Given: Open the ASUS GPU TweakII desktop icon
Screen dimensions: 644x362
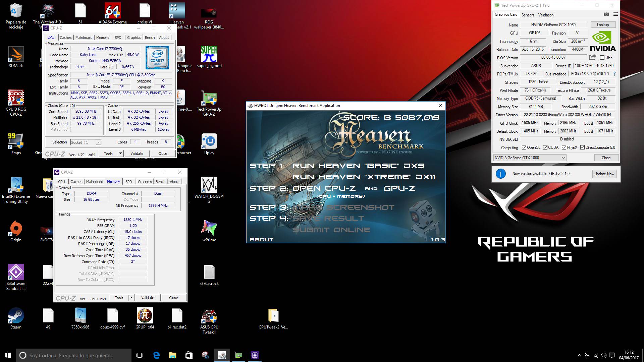Looking at the screenshot, I should (x=209, y=321).
